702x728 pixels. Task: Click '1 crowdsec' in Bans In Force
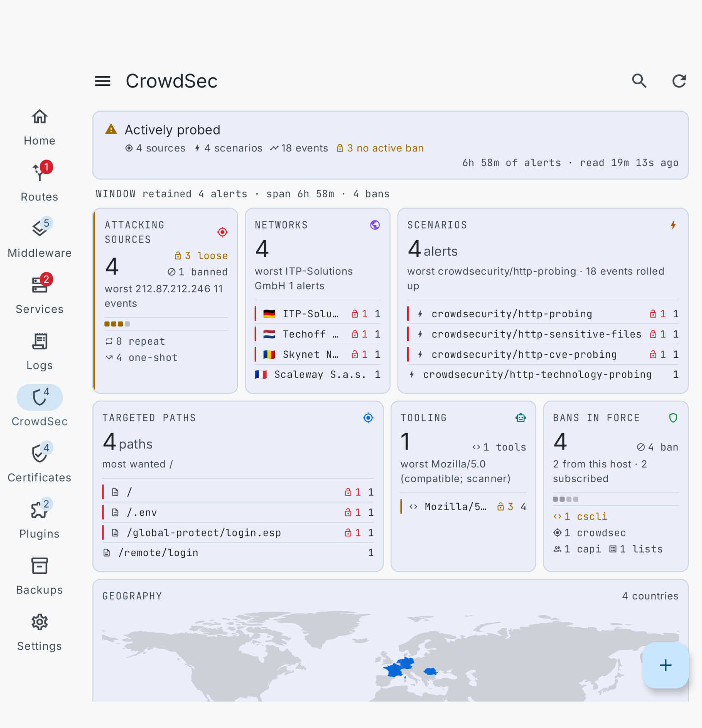pyautogui.click(x=590, y=533)
